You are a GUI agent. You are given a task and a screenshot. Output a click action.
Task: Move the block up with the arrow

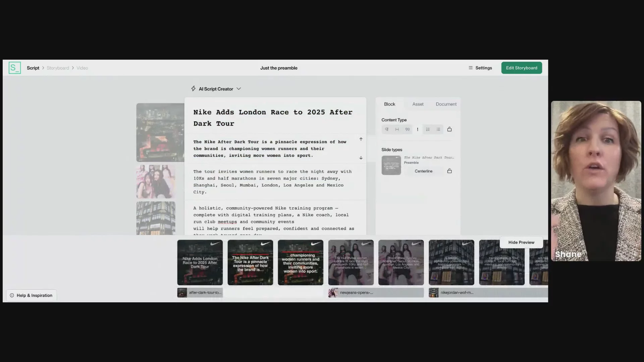coord(361,139)
